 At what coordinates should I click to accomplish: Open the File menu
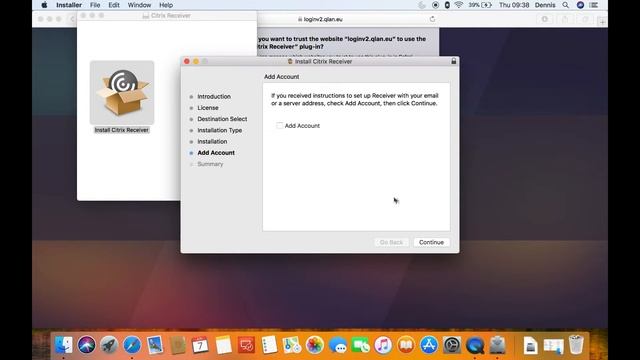[x=95, y=5]
